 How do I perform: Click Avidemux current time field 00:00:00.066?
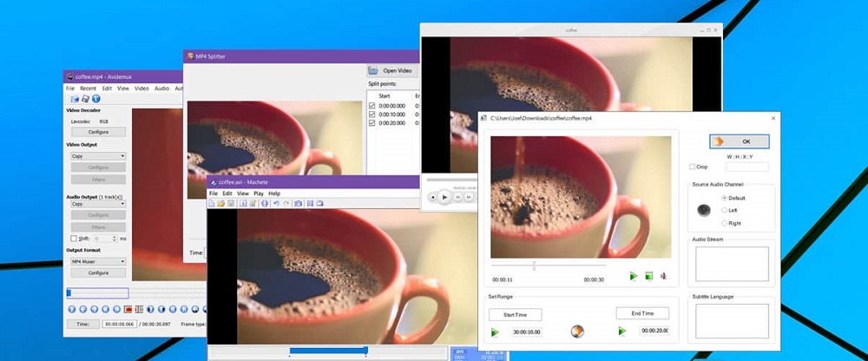tap(119, 324)
